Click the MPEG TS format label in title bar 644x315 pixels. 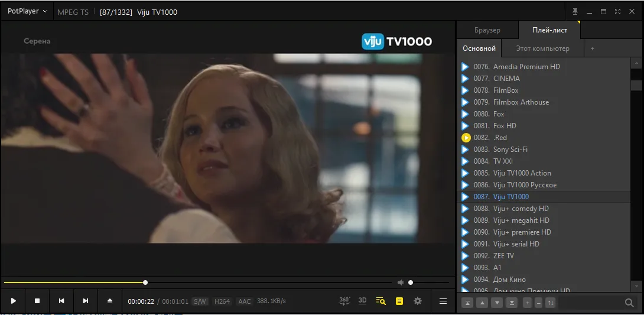click(73, 12)
